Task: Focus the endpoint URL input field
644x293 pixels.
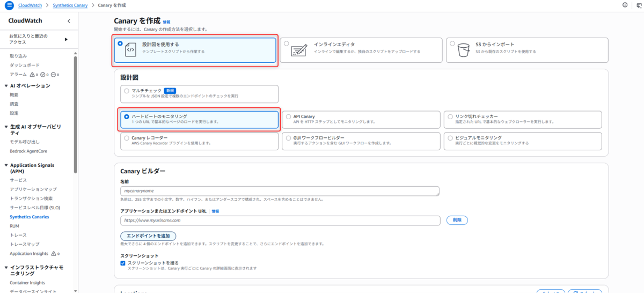Action: point(280,220)
